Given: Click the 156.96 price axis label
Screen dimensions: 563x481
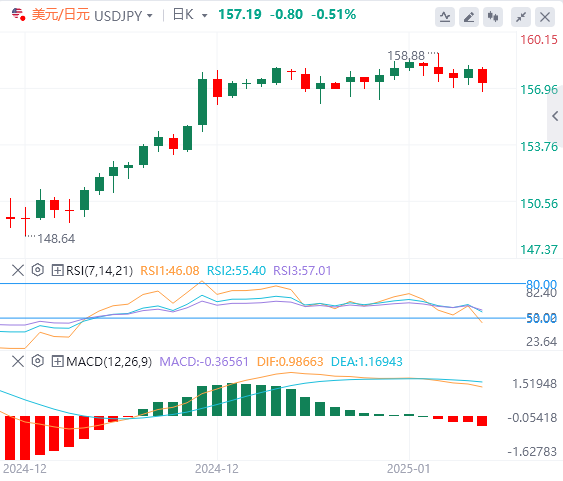Looking at the screenshot, I should (x=539, y=90).
